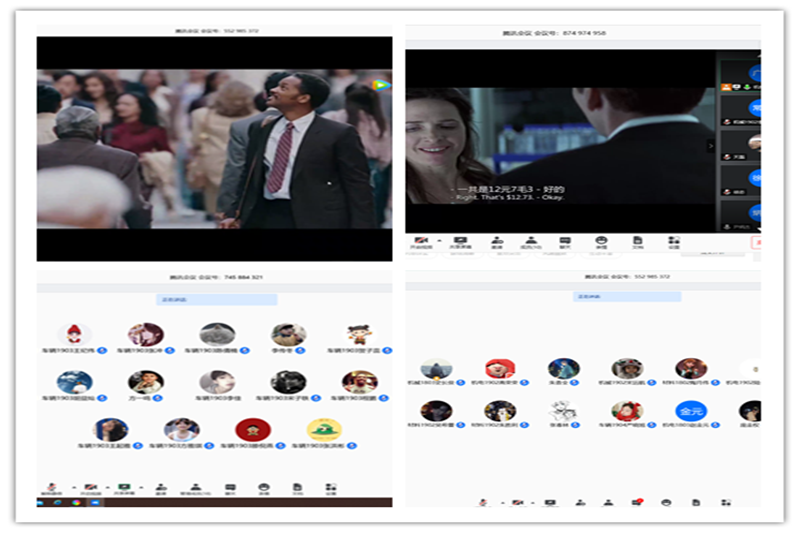Select the black-and-white sketch participant avatar

pos(563,411)
